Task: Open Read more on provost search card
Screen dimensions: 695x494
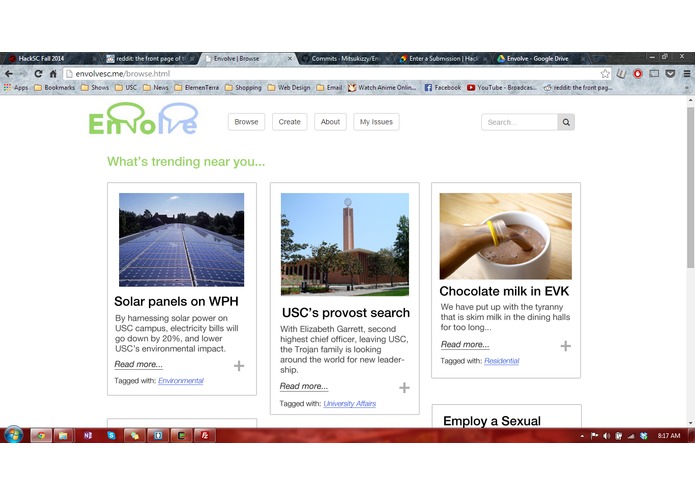Action: (304, 386)
